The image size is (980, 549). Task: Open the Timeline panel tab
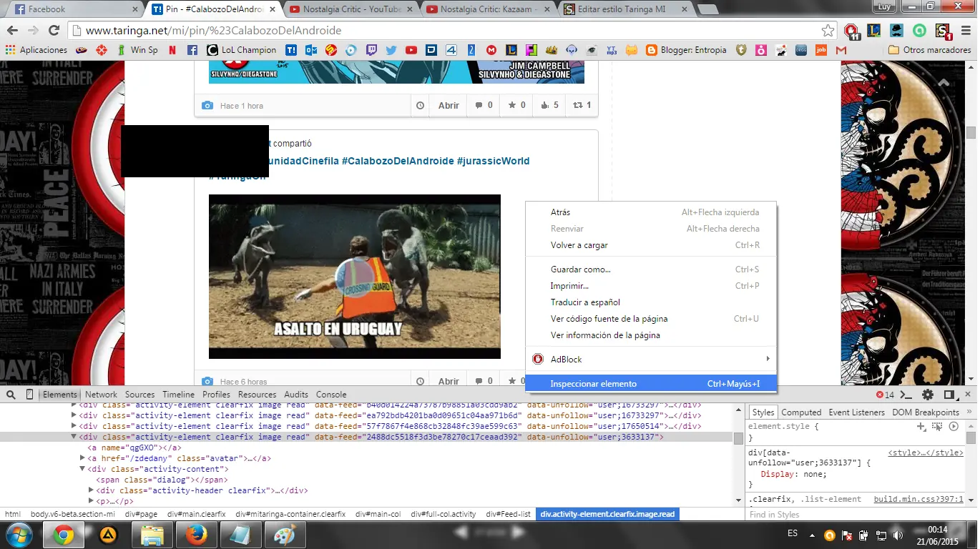(178, 395)
